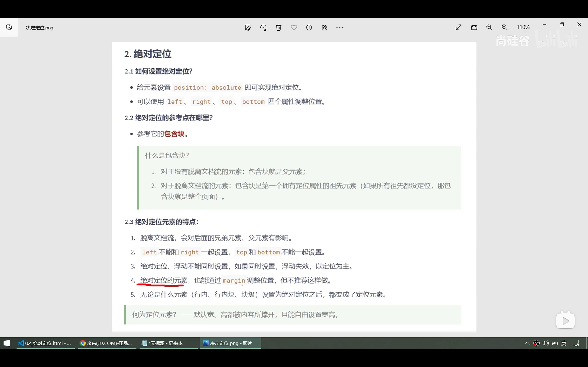The width and height of the screenshot is (588, 367).
Task: Mark the photo as favorite
Action: point(294,28)
